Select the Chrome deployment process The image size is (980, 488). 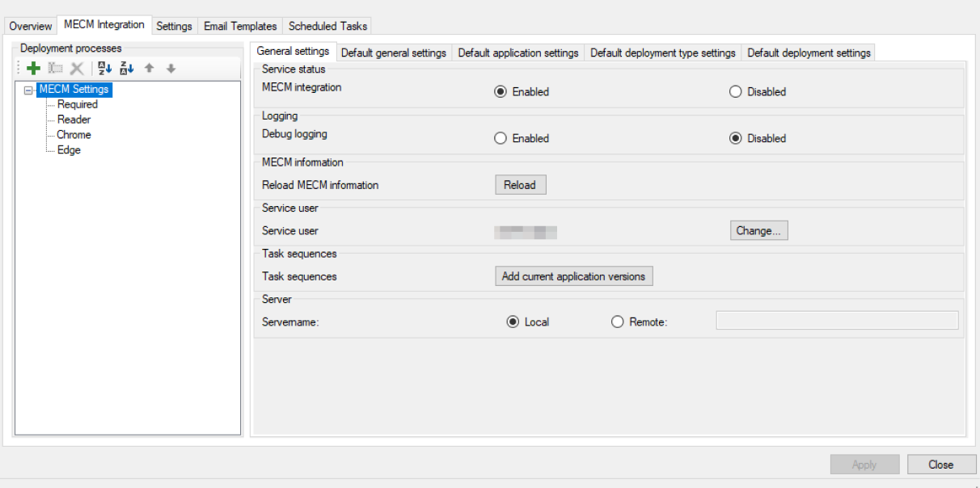click(x=74, y=135)
